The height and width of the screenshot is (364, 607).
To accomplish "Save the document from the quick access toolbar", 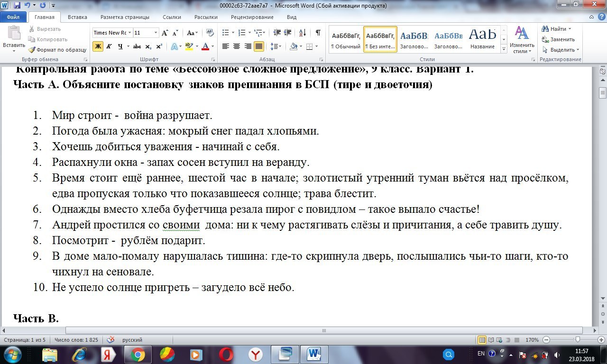I will click(17, 6).
